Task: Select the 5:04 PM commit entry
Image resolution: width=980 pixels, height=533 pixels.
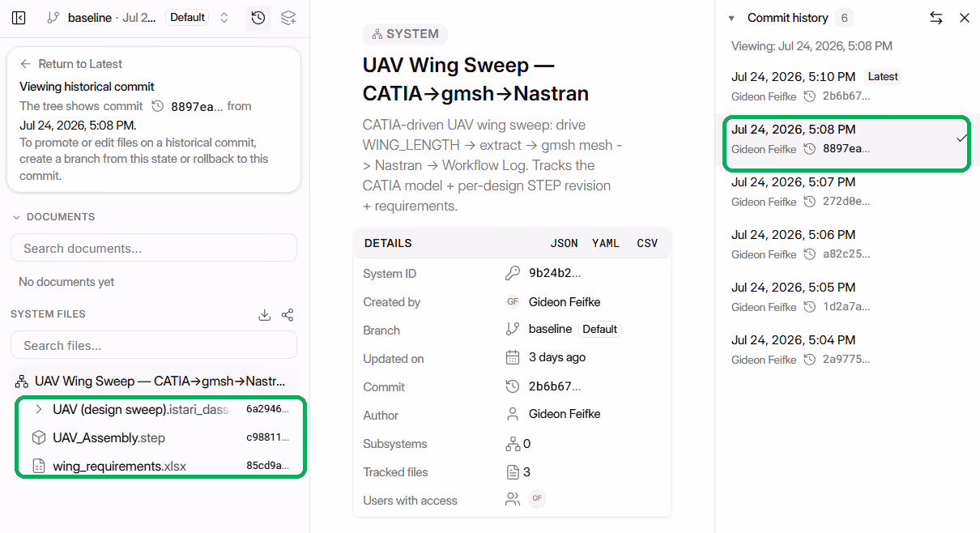Action: [847, 350]
